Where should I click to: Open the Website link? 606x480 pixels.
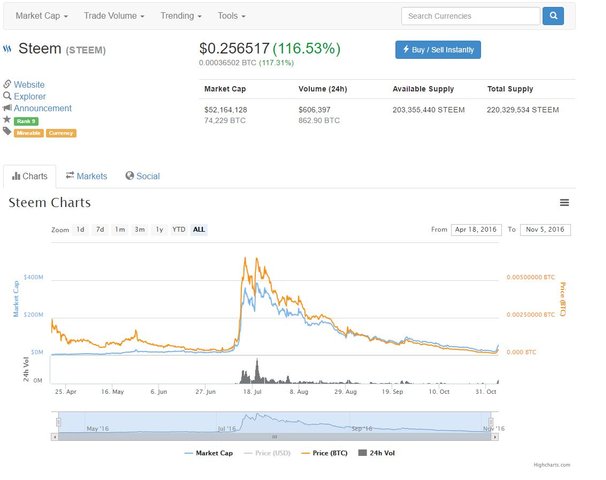coord(29,84)
